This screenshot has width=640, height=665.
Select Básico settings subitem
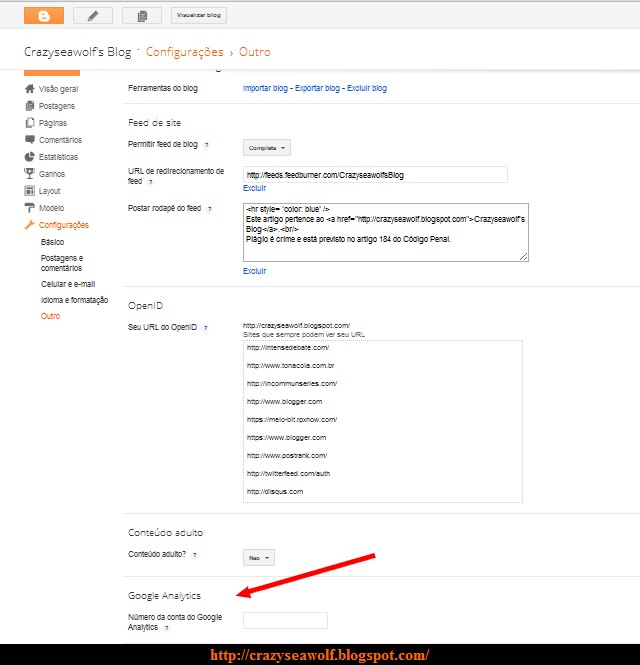[x=53, y=242]
